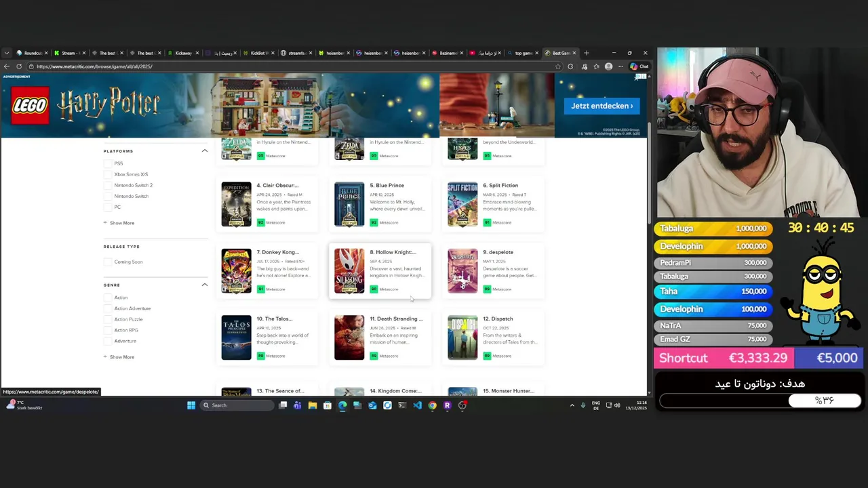Open Outlook from the taskbar
Screen dimensions: 868x488
pos(372,405)
